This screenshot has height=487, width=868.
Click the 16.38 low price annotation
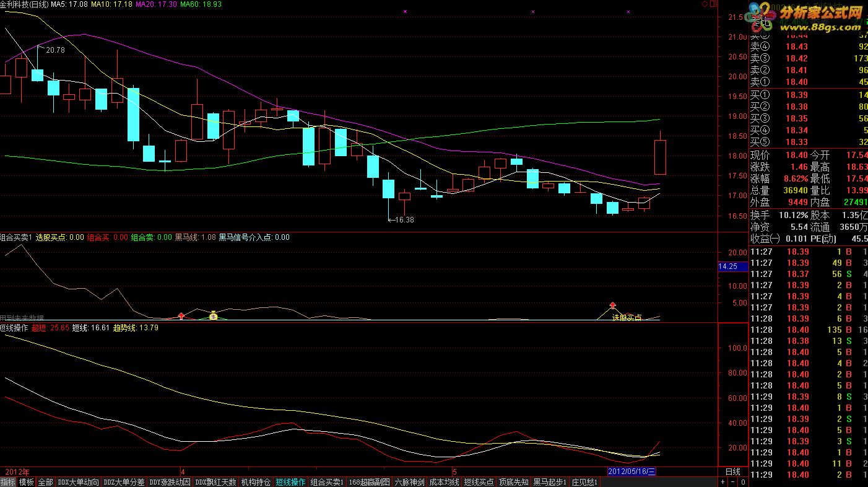pos(404,219)
